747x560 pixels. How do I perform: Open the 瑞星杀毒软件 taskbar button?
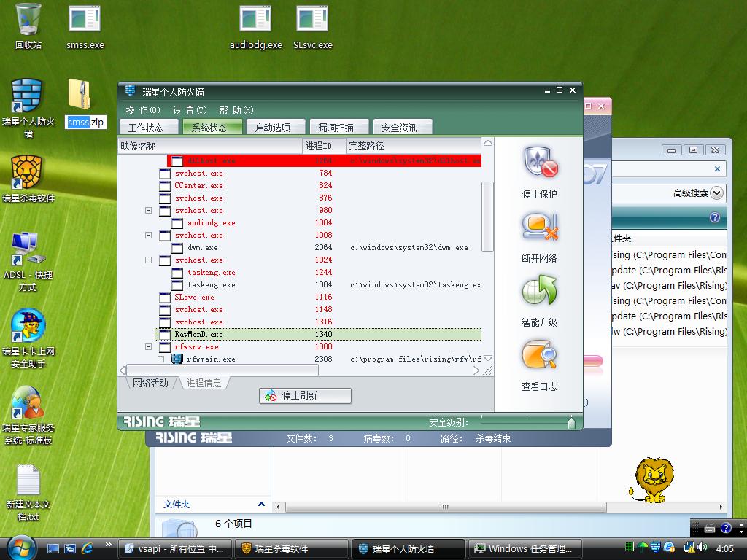tap(291, 548)
